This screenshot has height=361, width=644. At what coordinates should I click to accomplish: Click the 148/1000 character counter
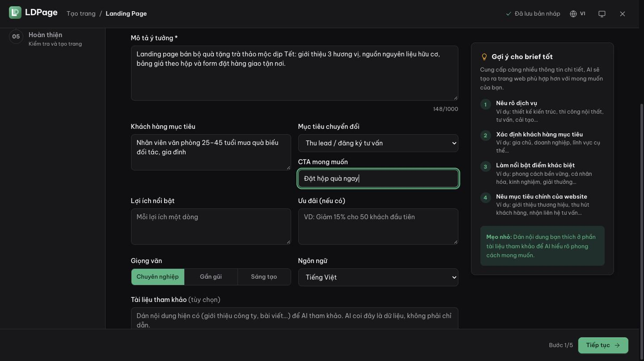[x=445, y=109]
